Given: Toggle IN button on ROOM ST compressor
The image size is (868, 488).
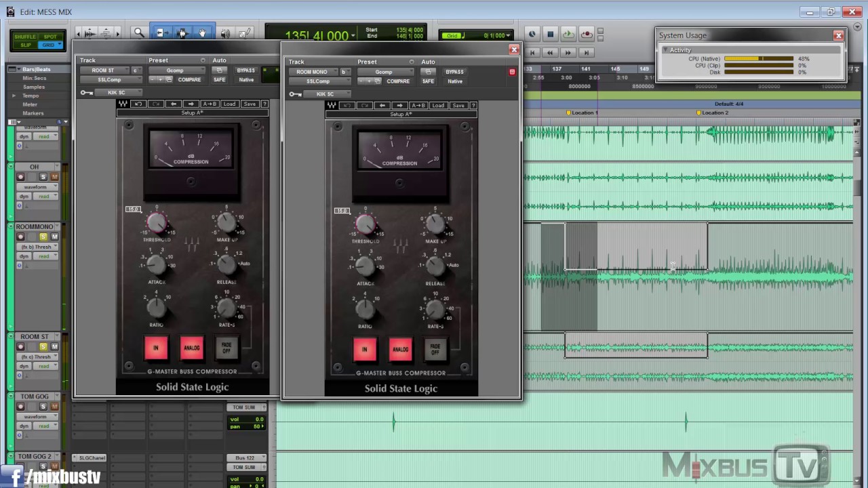Looking at the screenshot, I should pyautogui.click(x=155, y=348).
